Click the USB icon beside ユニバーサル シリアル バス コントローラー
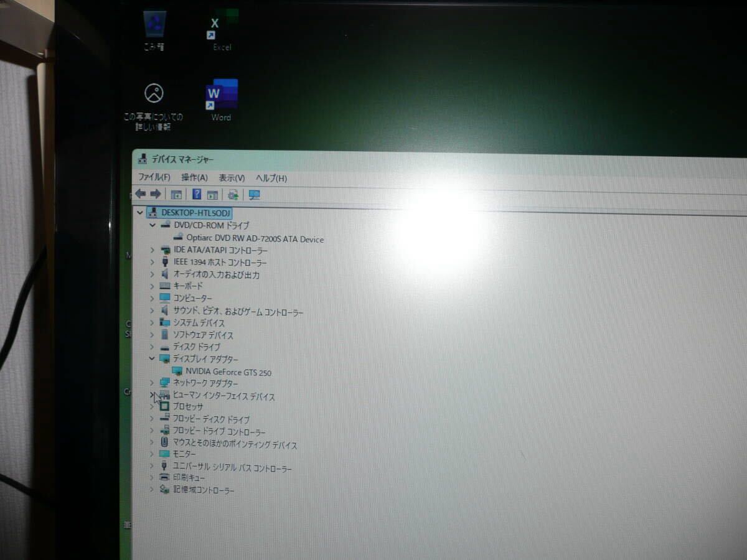747x560 pixels. pyautogui.click(x=164, y=466)
